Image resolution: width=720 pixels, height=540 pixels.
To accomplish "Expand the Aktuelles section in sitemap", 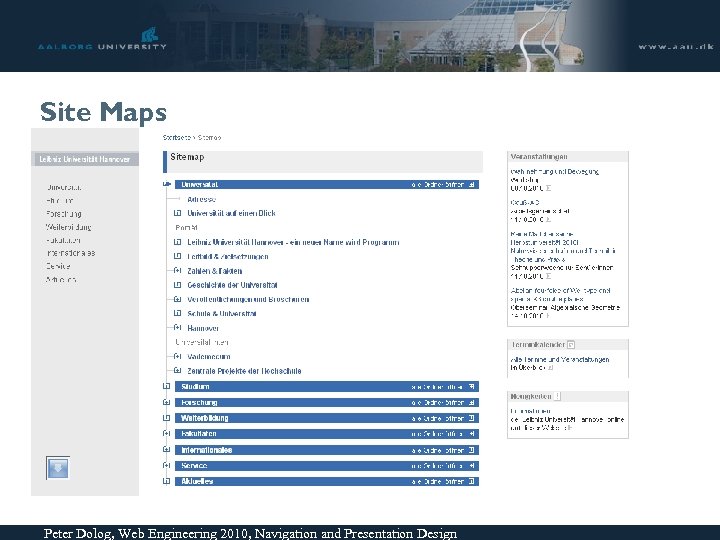I will pyautogui.click(x=167, y=481).
